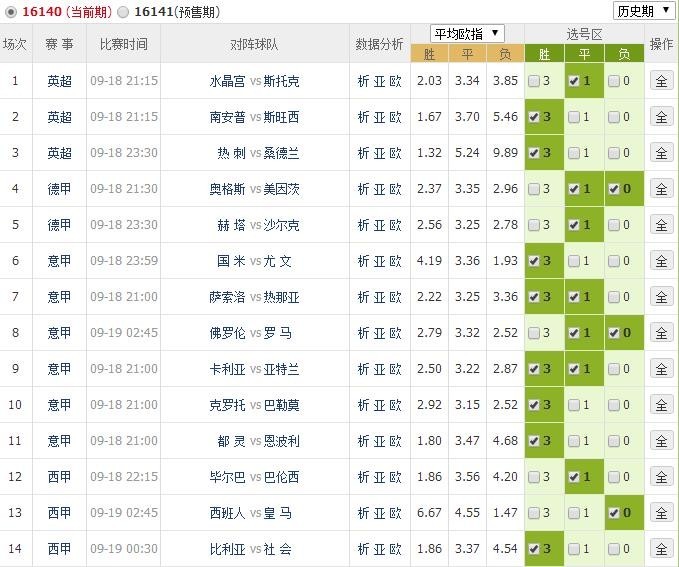Click the 皇马 team name link

pos(279,513)
